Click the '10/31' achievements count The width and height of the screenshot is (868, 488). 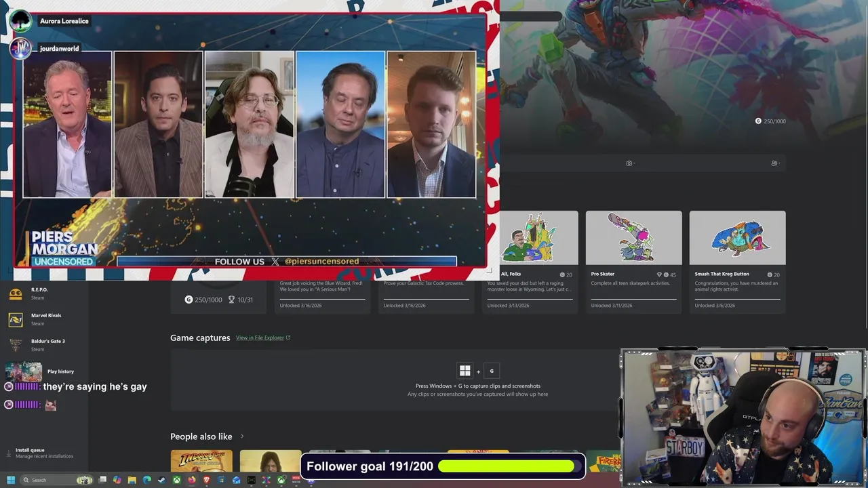coord(245,300)
